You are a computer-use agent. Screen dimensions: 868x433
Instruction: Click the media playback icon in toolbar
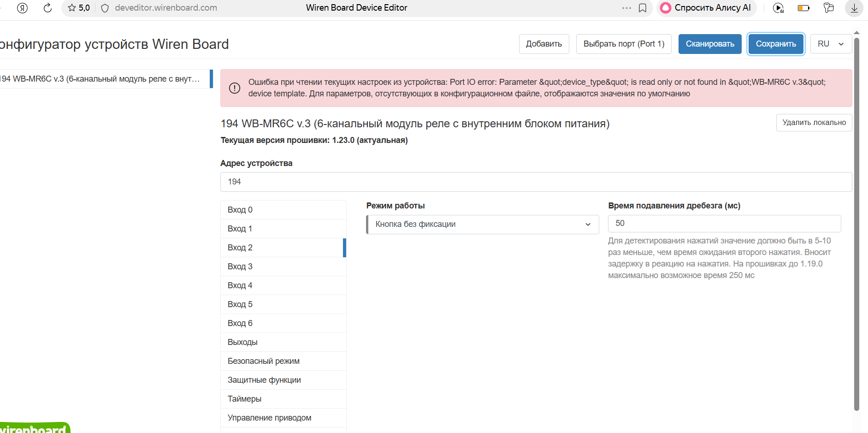(778, 8)
